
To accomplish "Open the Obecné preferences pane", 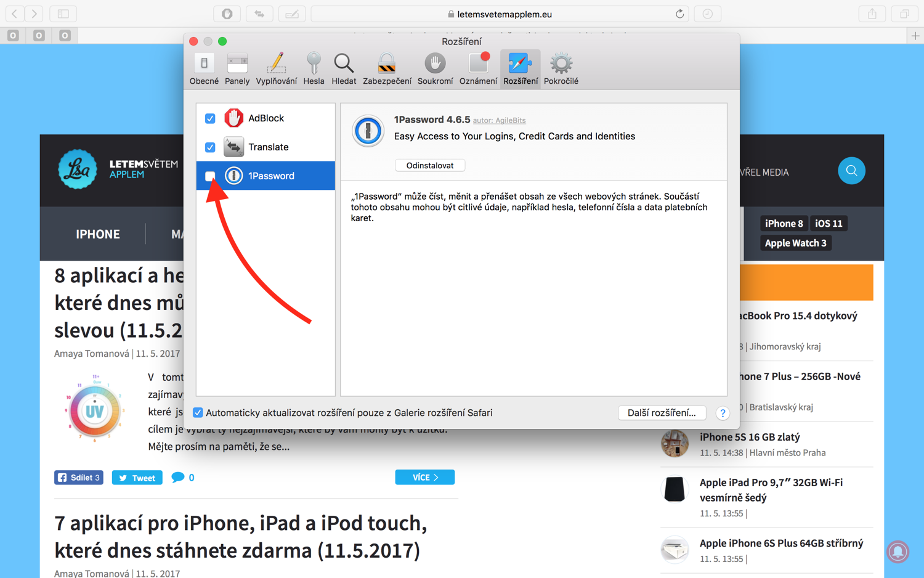I will pyautogui.click(x=204, y=69).
